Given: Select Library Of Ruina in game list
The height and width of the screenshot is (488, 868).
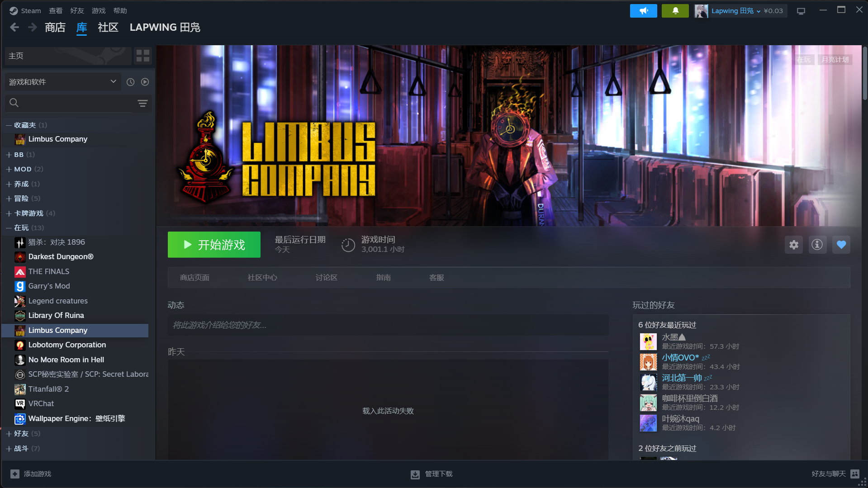Looking at the screenshot, I should coord(56,316).
